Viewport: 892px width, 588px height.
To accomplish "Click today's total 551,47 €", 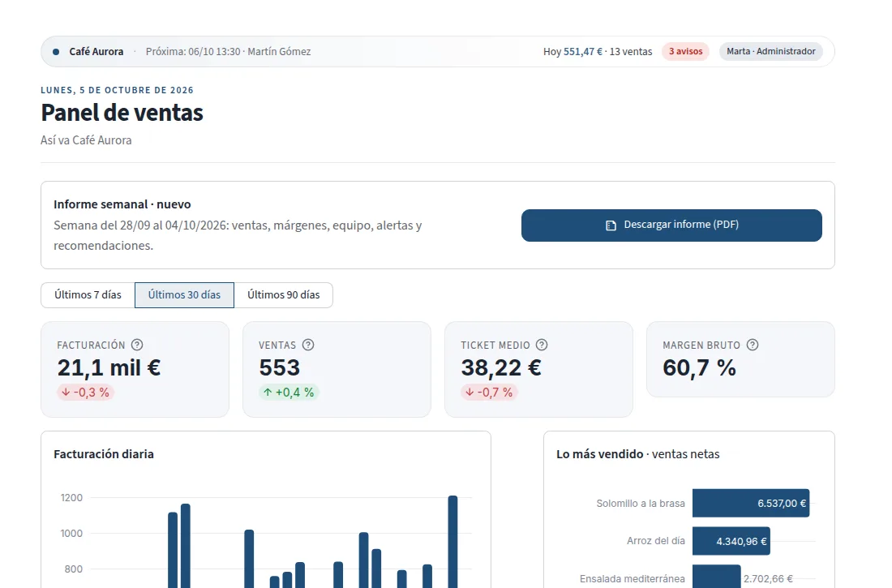I will tap(582, 52).
